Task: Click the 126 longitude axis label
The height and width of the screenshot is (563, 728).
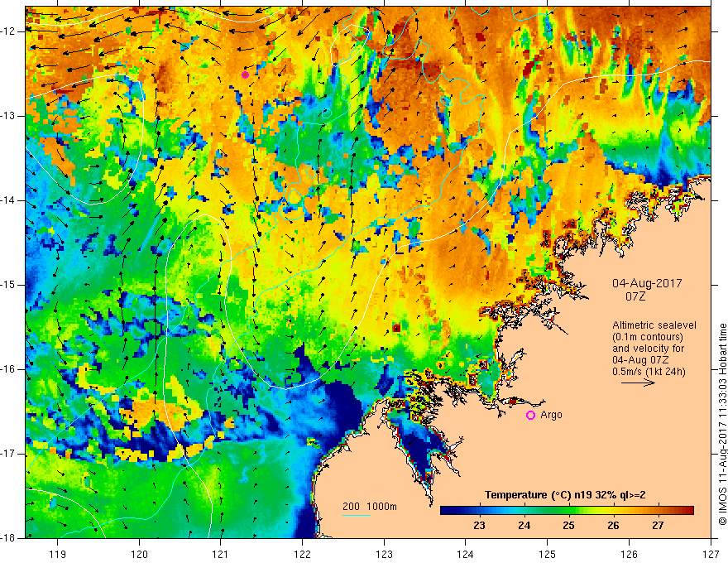Action: 629,554
